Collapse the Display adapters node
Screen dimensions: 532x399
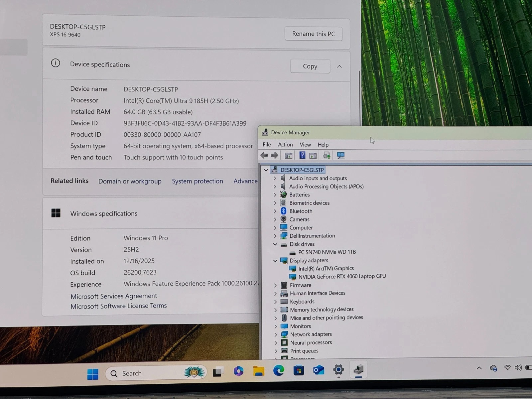coord(275,261)
